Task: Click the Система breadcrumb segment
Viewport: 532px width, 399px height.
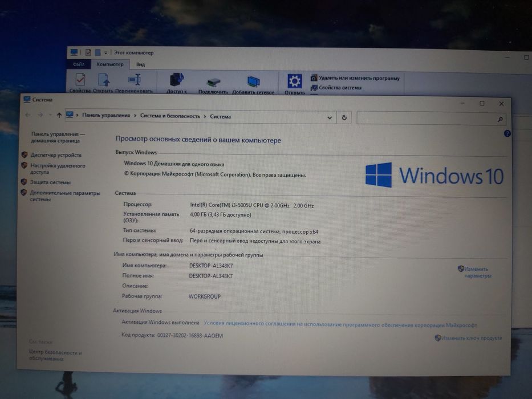Action: [x=220, y=116]
